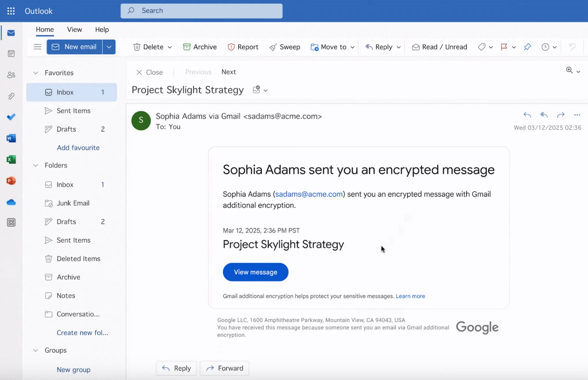
Task: Open the People contacts icon
Action: pos(11,75)
